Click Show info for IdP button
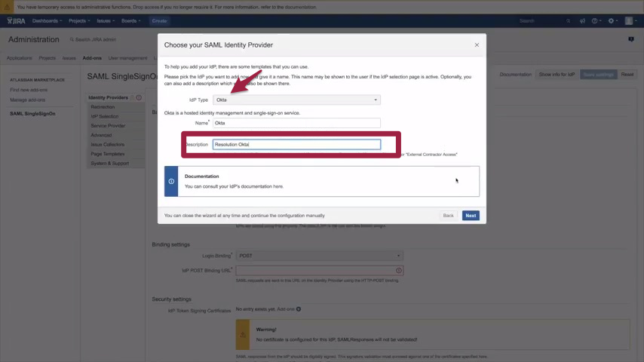The width and height of the screenshot is (644, 362). coord(557,75)
